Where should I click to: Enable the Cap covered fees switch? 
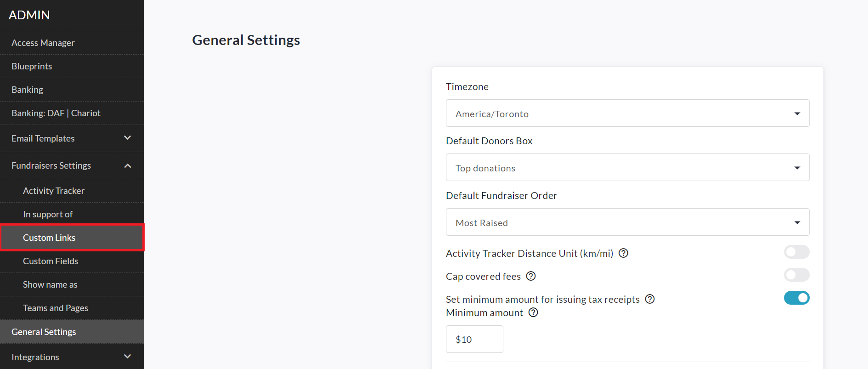[796, 275]
